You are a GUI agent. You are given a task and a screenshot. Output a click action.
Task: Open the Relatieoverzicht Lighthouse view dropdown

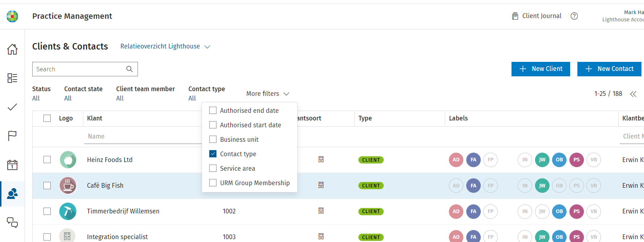click(165, 46)
